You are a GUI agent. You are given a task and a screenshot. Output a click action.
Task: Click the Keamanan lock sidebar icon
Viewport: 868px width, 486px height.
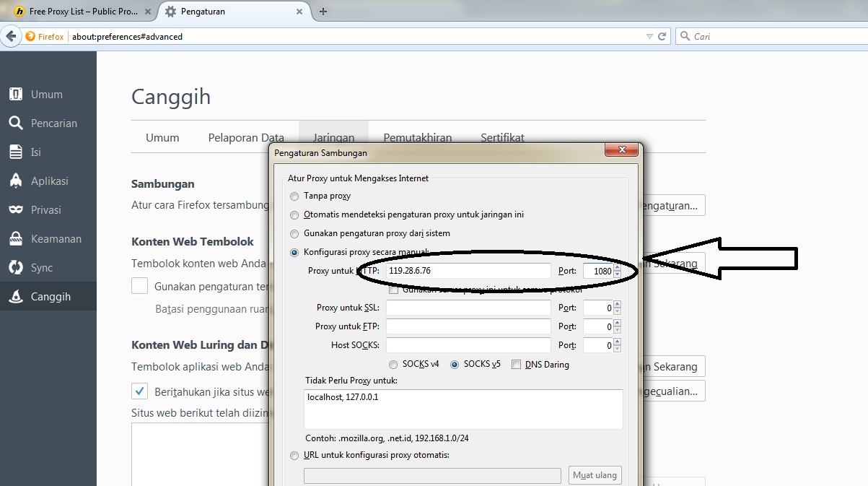pos(16,238)
